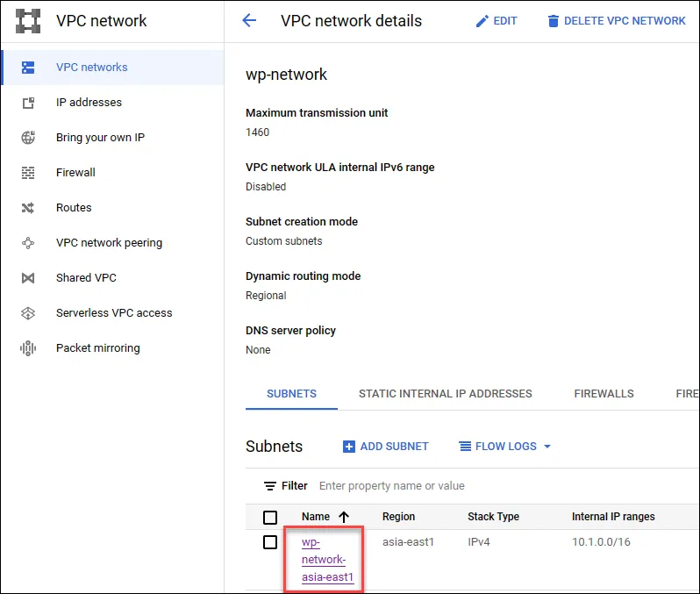700x594 pixels.
Task: Click the None DNS server policy value
Action: tap(258, 350)
